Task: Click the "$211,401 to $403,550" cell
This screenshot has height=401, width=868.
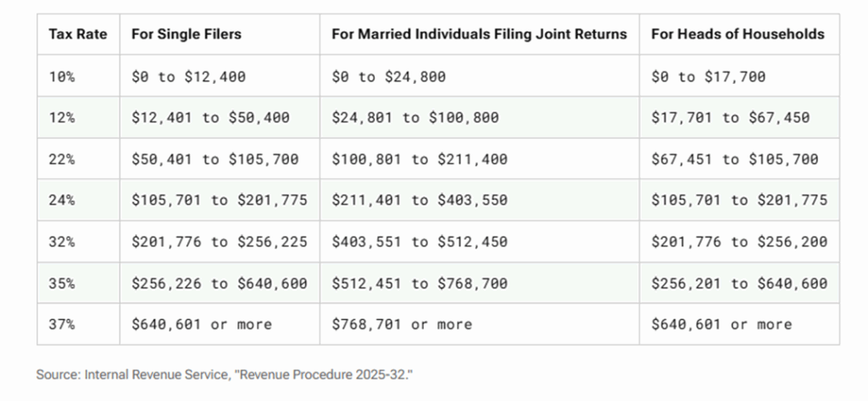Action: 419,201
